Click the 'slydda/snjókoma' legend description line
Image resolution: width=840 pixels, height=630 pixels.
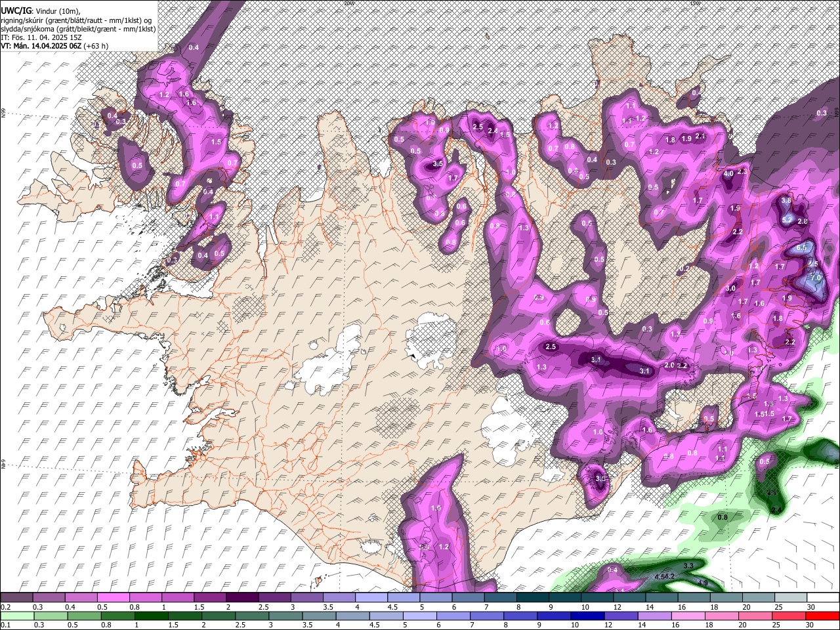(x=79, y=29)
